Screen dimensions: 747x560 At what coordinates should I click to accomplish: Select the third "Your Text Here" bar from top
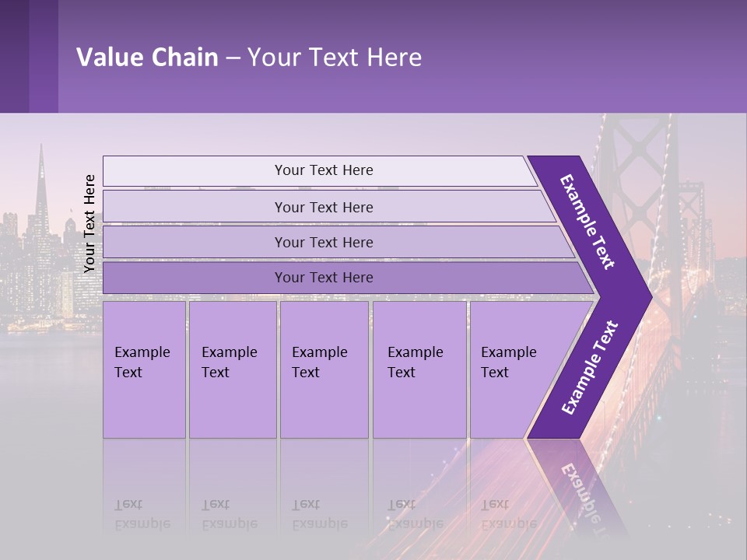323,243
